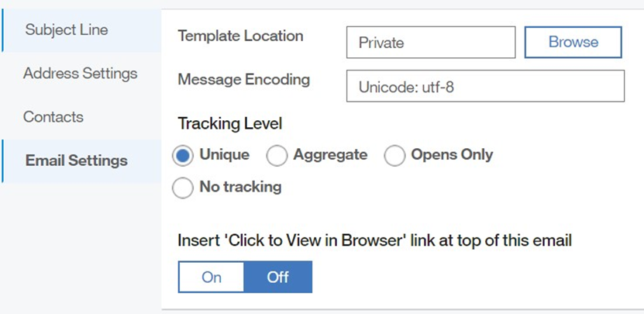The height and width of the screenshot is (314, 644).
Task: Select the Email Settings tab
Action: pos(77,160)
